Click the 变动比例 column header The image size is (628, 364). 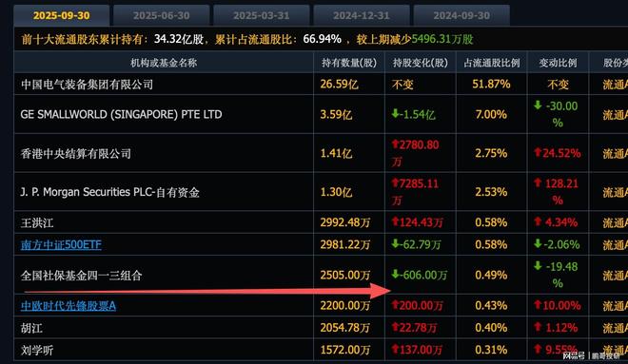click(558, 63)
